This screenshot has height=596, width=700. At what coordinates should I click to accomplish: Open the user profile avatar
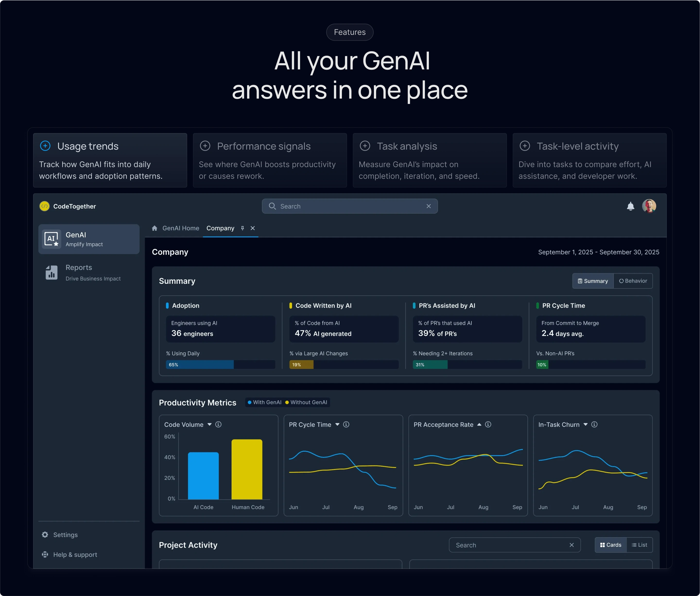coord(649,206)
